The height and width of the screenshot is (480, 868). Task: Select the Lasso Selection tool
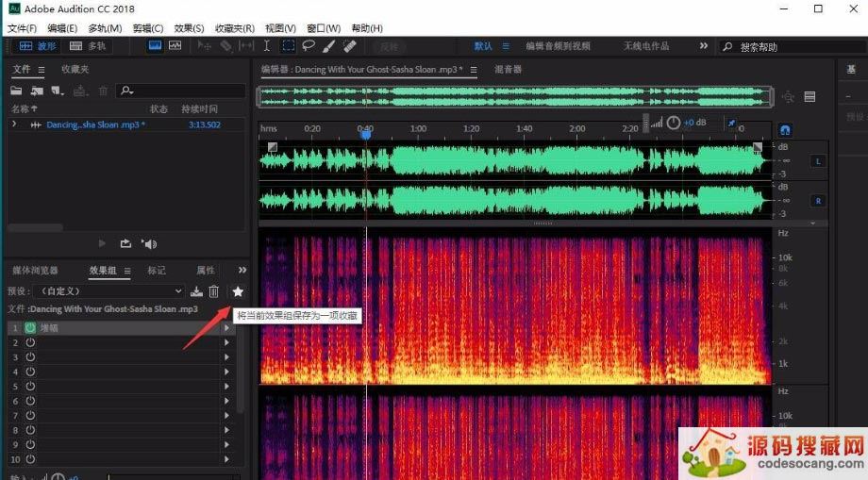coord(308,45)
